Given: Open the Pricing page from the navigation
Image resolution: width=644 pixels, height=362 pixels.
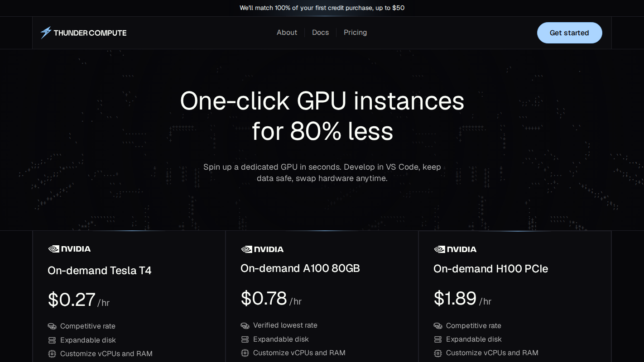Looking at the screenshot, I should tap(355, 32).
